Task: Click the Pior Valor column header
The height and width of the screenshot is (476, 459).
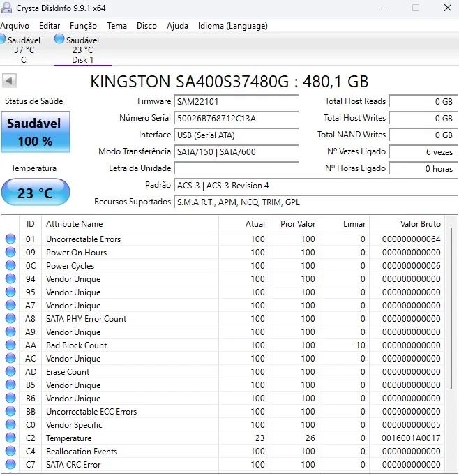Action: point(294,224)
